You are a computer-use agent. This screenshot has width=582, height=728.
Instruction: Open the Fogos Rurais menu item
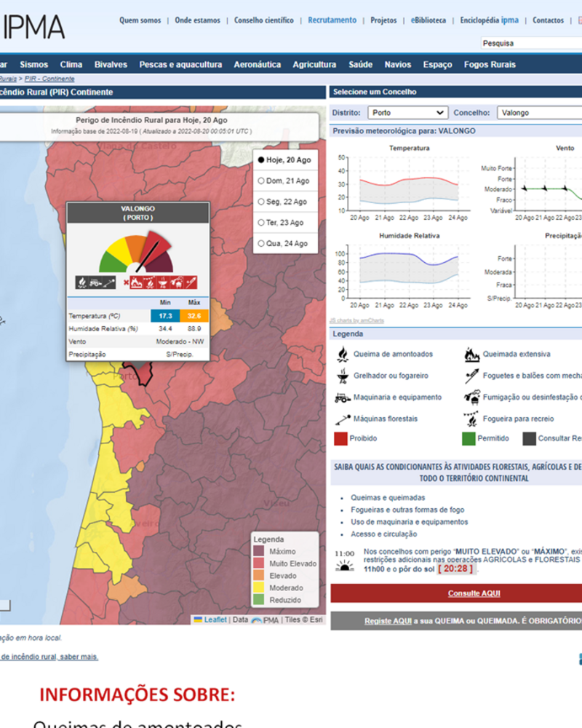pos(490,65)
